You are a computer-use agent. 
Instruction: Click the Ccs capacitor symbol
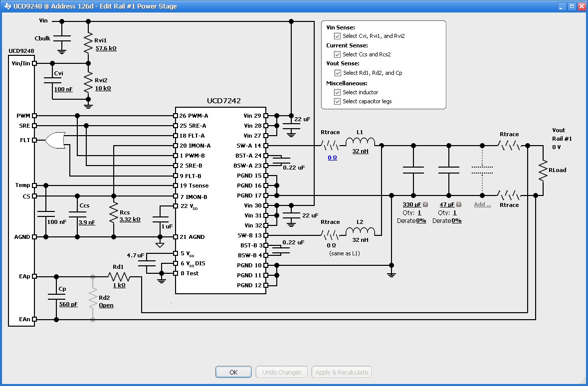[x=77, y=214]
